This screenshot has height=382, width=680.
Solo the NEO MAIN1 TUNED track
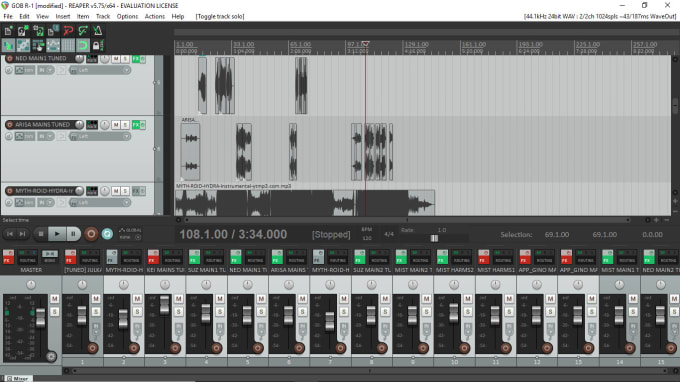[125, 59]
